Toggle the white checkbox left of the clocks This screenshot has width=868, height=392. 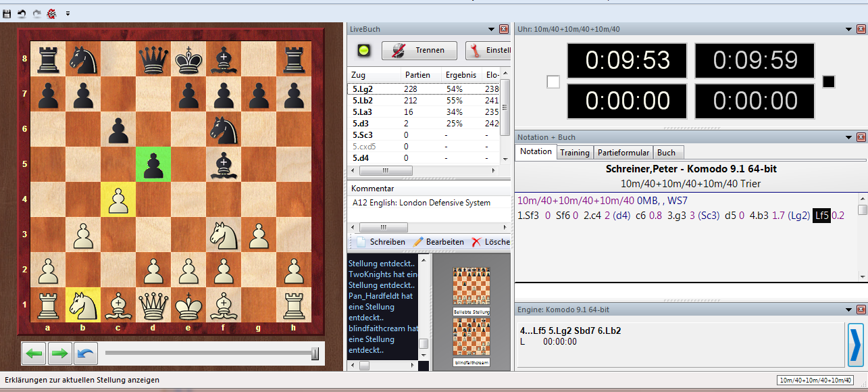[x=553, y=82]
